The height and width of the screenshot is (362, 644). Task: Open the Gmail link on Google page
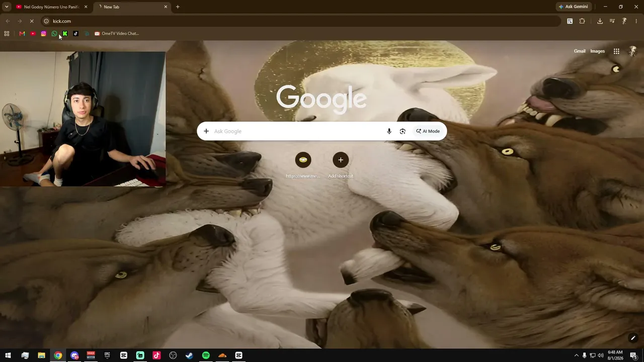pos(580,51)
